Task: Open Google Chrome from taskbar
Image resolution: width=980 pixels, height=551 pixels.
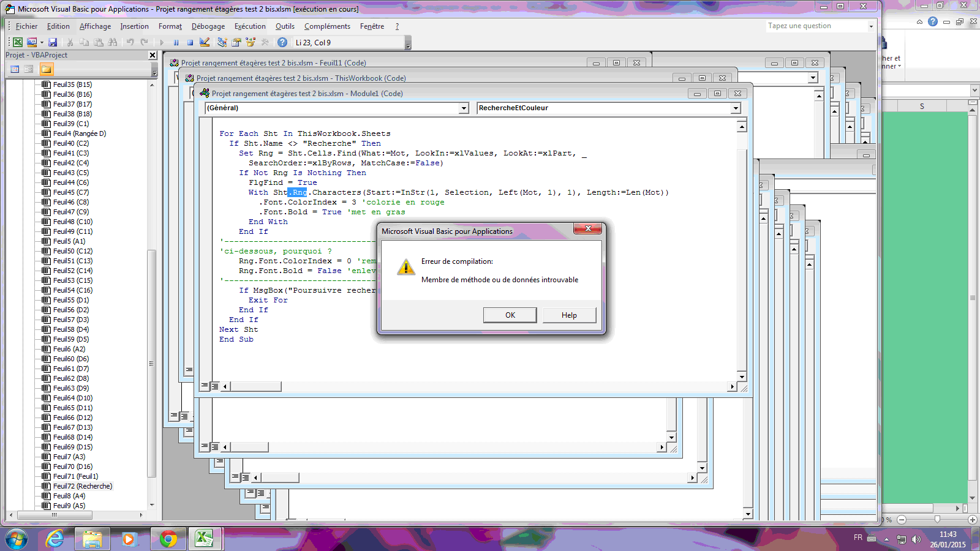Action: pyautogui.click(x=167, y=539)
